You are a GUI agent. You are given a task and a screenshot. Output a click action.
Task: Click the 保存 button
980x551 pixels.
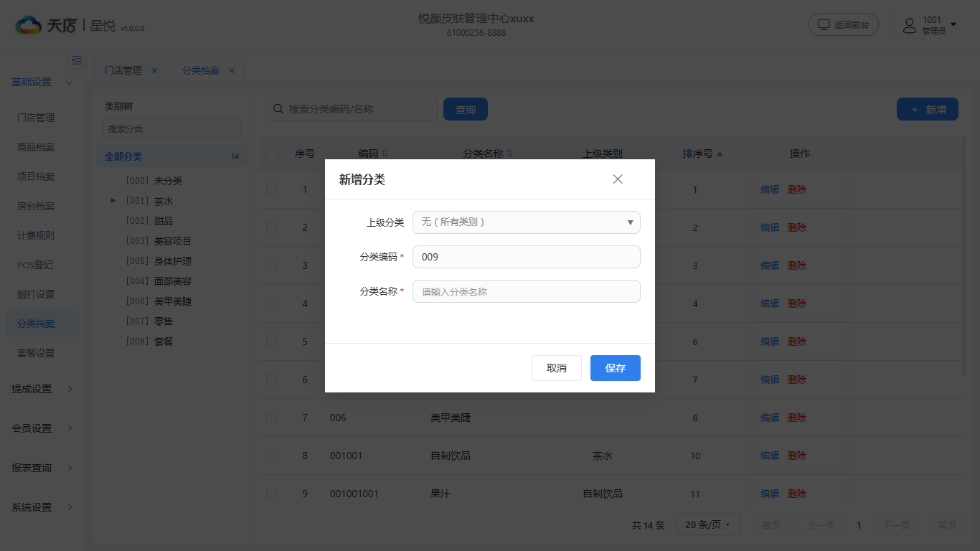click(616, 368)
